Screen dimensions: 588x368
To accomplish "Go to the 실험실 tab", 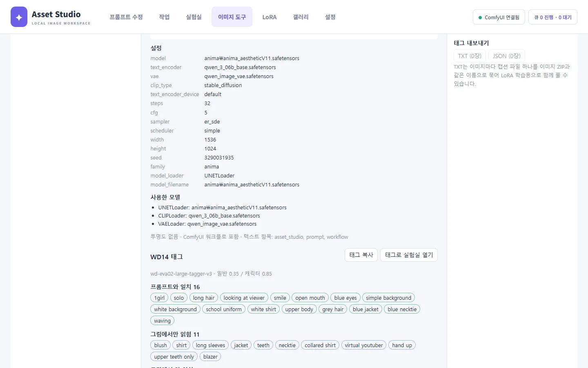I will 194,17.
